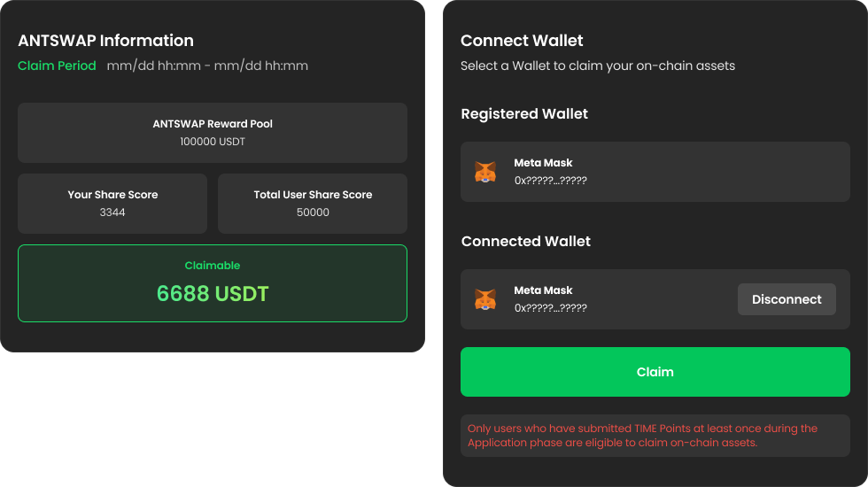Click the Connect Wallet heading
868x487 pixels.
[522, 41]
